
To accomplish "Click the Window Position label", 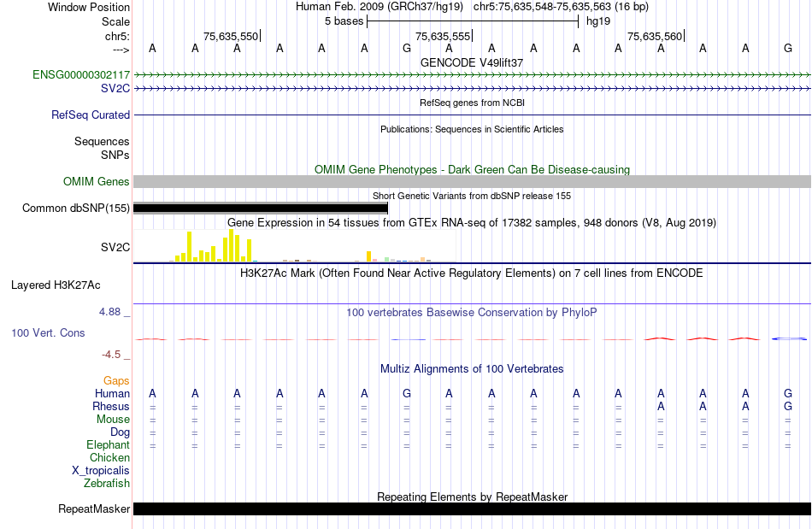I will click(89, 7).
